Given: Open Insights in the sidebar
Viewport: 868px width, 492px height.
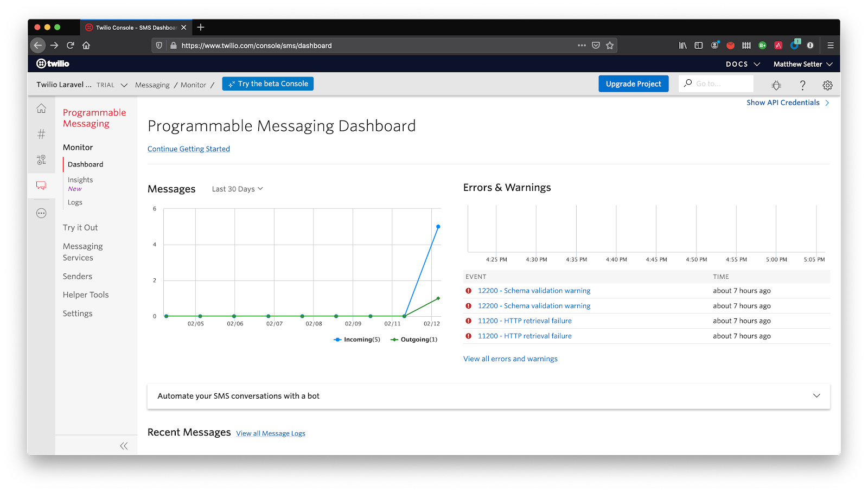Looking at the screenshot, I should (x=80, y=180).
